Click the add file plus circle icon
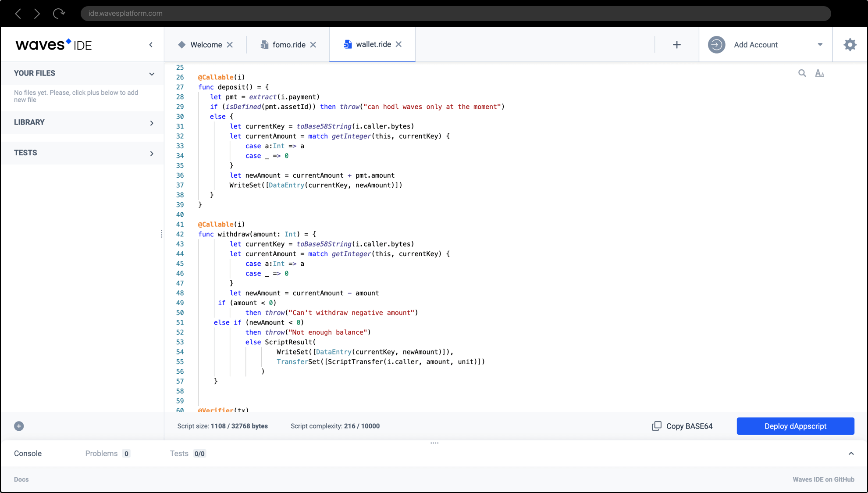 point(19,426)
